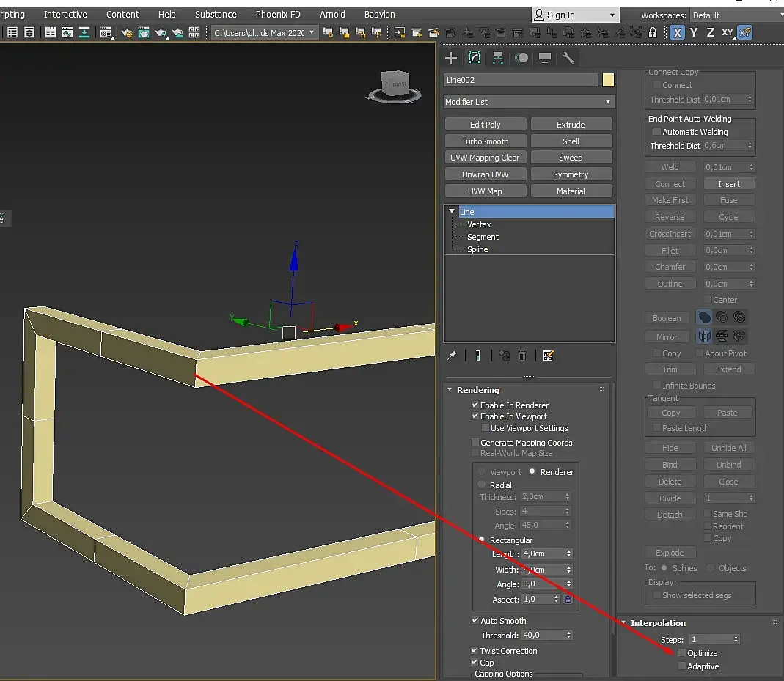Open the Substance menu

[x=216, y=15]
